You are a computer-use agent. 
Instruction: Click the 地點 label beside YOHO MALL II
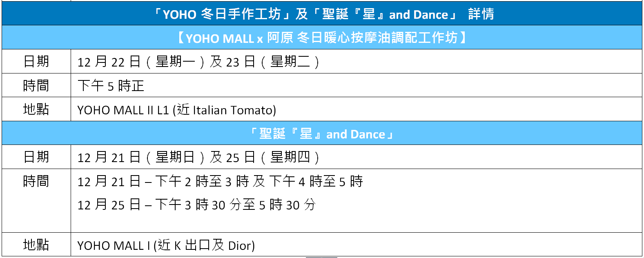pyautogui.click(x=36, y=109)
